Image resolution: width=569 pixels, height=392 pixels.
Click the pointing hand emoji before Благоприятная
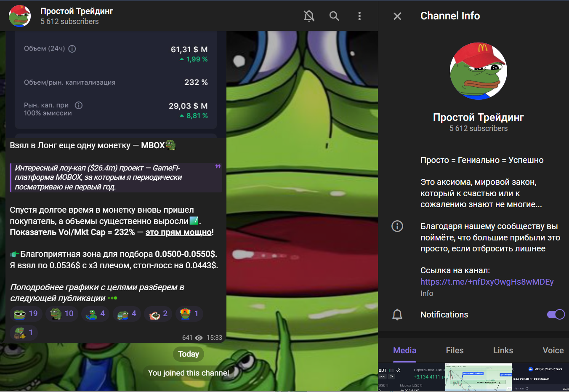click(15, 254)
